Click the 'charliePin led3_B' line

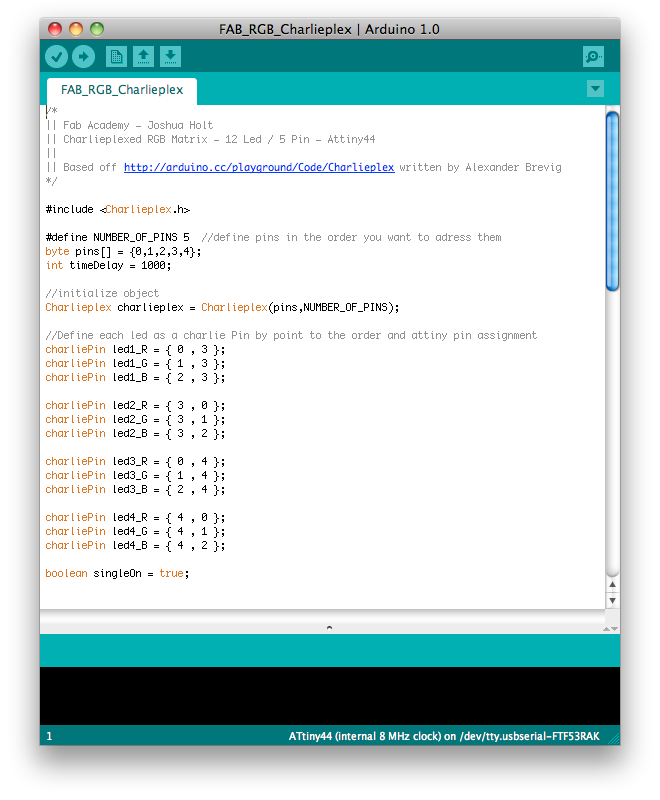point(135,490)
